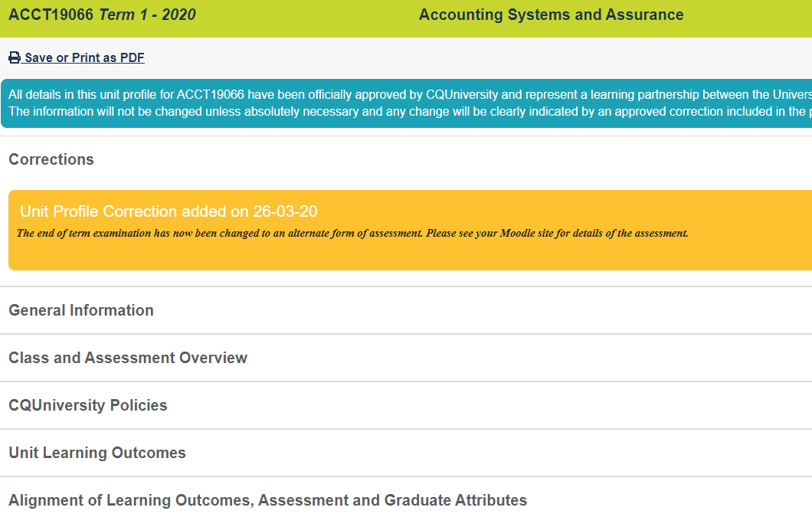
Task: Click the printer icon
Action: [15, 58]
